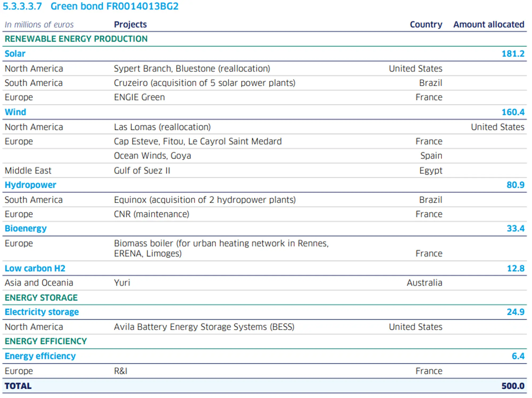Click the 'Amount allocated' column header

click(489, 24)
